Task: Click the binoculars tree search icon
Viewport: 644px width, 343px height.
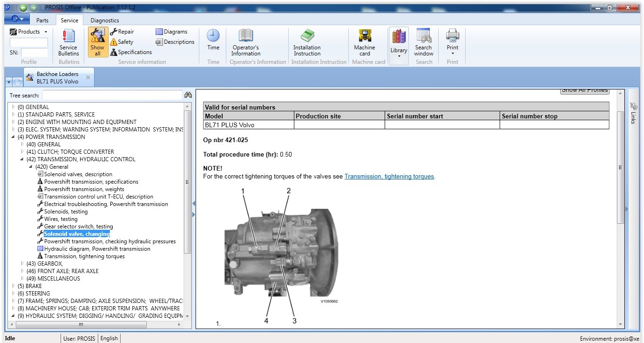Action: coord(188,95)
